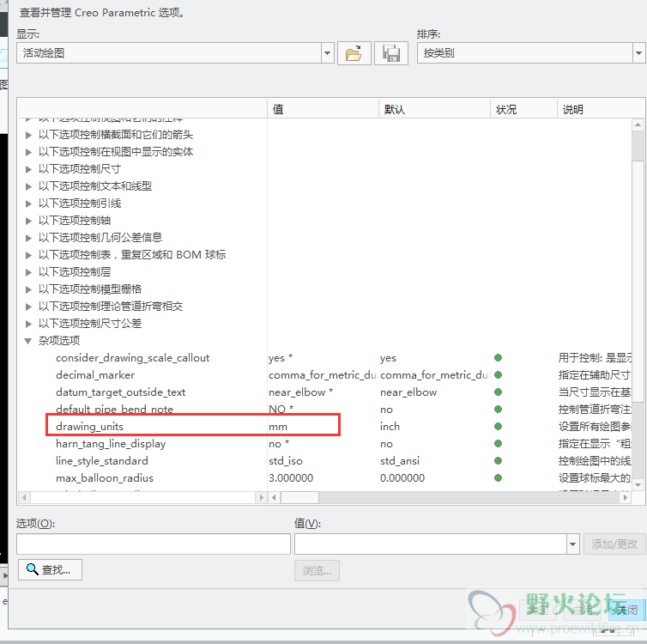Click the save configuration disk icon
This screenshot has height=644, width=647.
pos(390,53)
